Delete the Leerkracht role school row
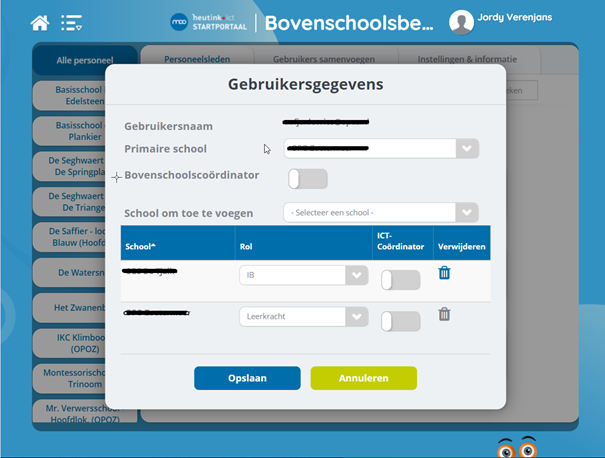The image size is (605, 458). (x=444, y=314)
